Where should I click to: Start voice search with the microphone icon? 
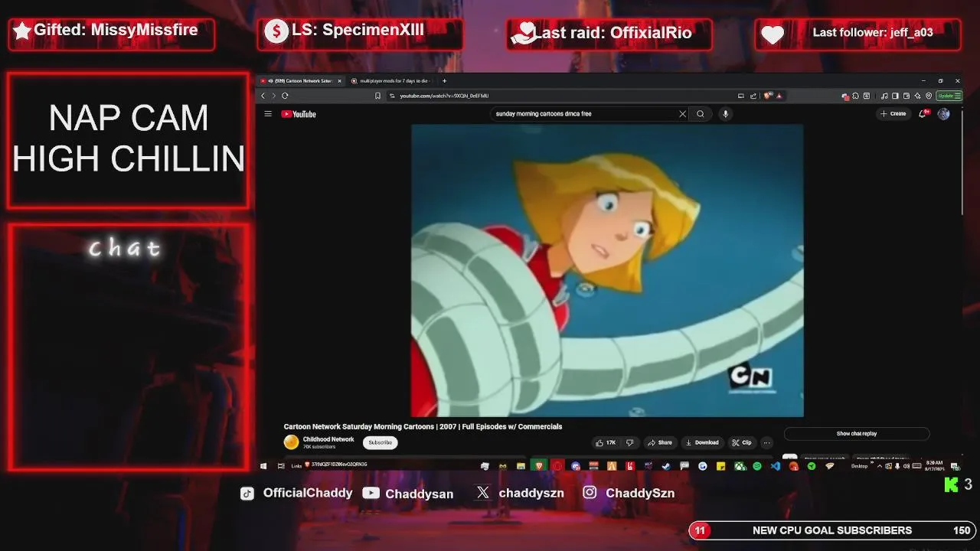tap(725, 114)
